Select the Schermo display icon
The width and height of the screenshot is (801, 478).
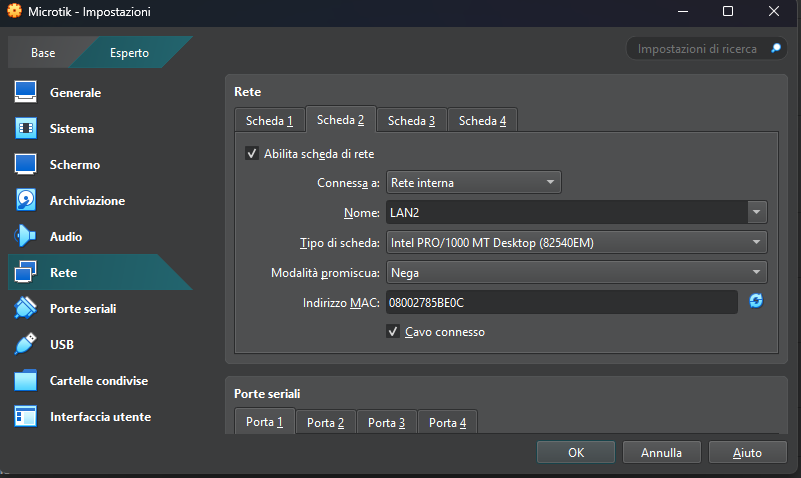pyautogui.click(x=26, y=164)
